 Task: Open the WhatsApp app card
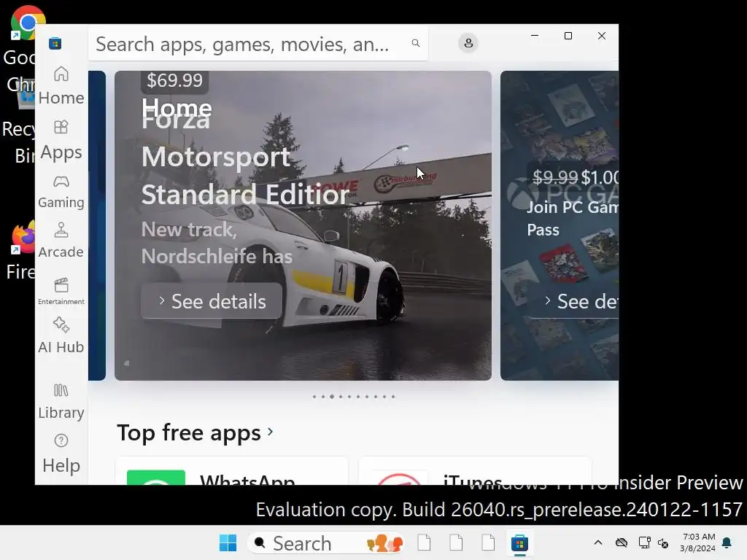click(231, 471)
